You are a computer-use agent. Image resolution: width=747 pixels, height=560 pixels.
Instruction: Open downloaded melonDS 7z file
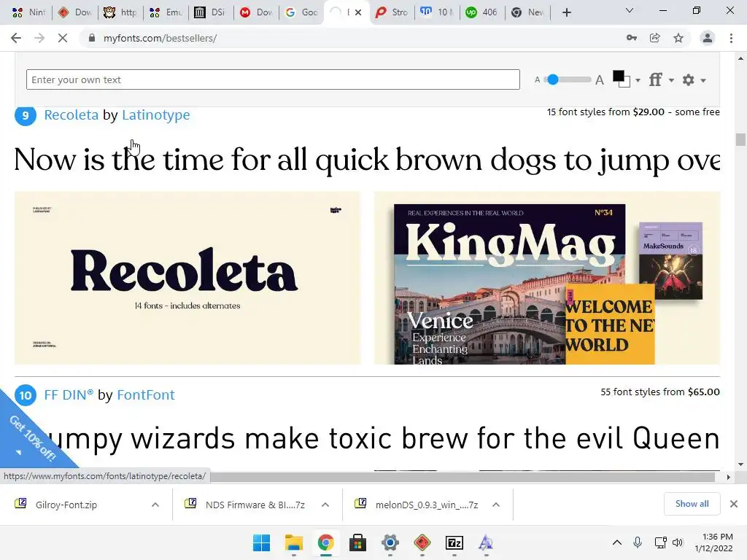tap(426, 505)
